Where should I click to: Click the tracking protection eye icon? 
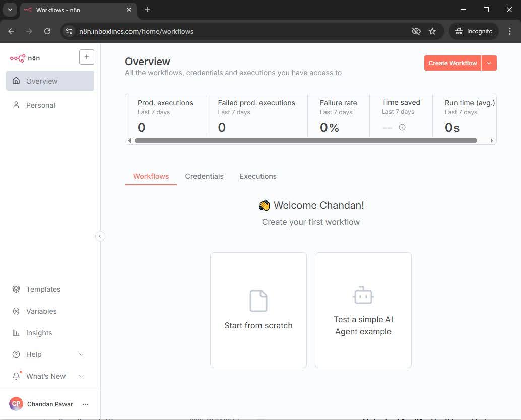point(416,31)
